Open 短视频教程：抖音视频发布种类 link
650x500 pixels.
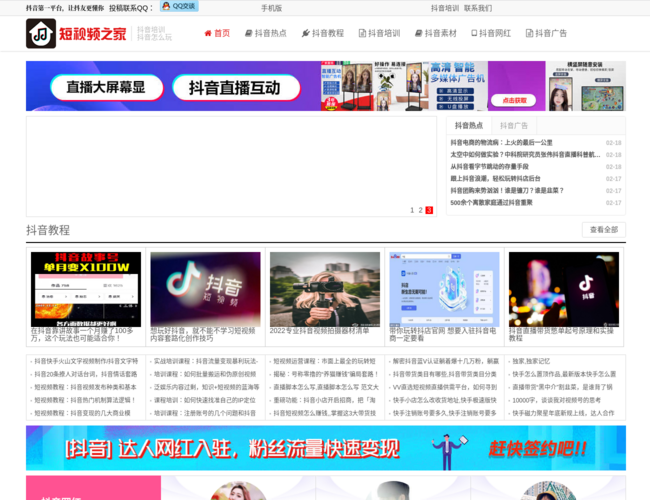[x=85, y=387]
